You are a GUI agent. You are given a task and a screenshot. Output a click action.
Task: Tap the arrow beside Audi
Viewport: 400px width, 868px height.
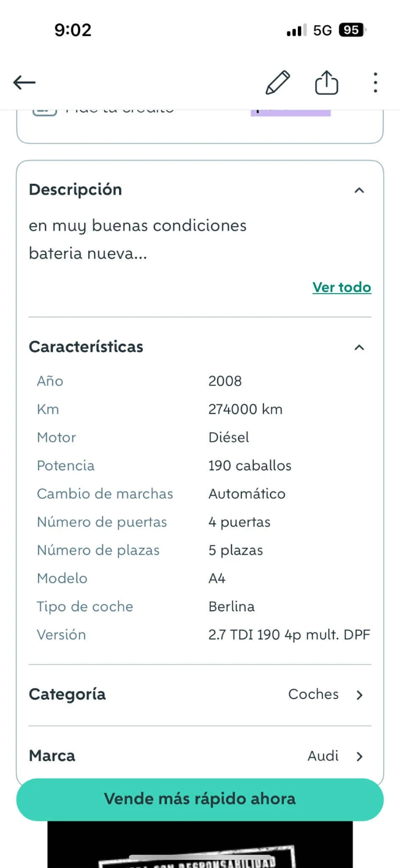tap(360, 756)
